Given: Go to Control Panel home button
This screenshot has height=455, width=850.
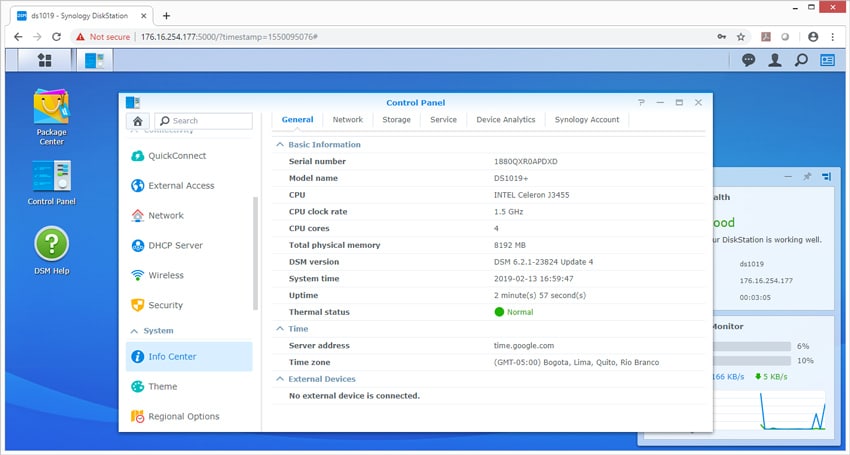Looking at the screenshot, I should 138,121.
